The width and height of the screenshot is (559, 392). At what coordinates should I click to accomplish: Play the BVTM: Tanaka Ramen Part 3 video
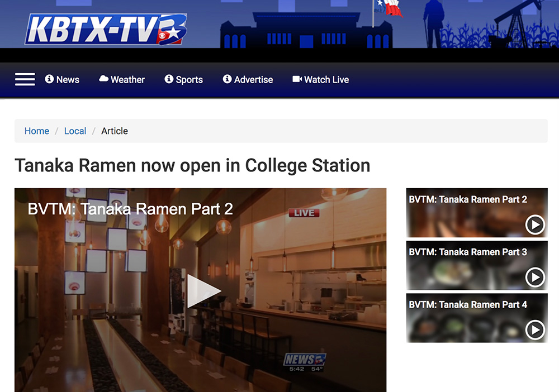pyautogui.click(x=535, y=277)
